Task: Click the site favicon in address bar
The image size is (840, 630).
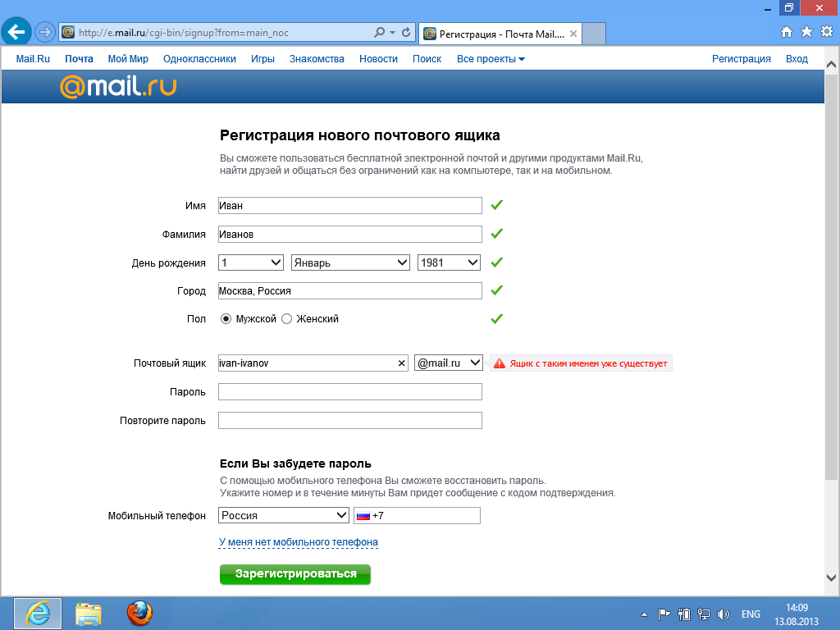Action: (68, 32)
